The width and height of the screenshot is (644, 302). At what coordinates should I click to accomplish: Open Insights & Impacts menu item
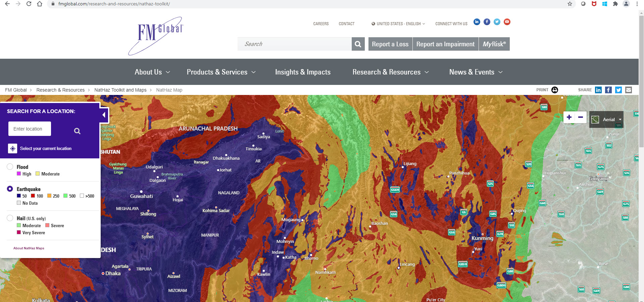(x=303, y=72)
